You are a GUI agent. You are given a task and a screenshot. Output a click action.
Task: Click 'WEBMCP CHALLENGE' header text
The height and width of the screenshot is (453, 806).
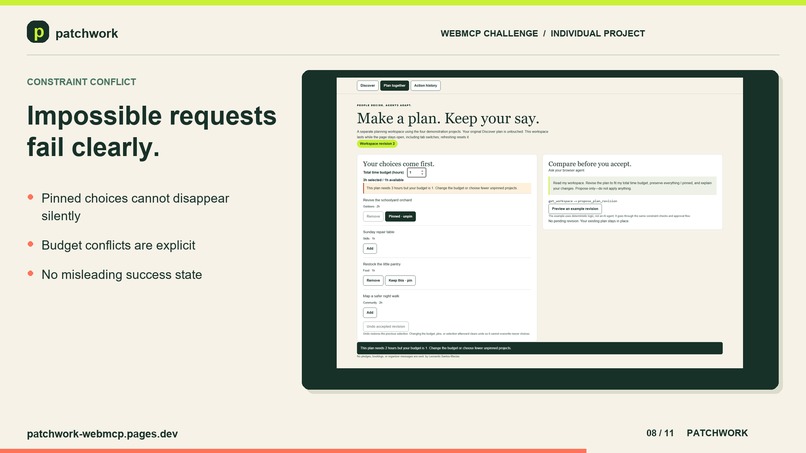(x=489, y=33)
